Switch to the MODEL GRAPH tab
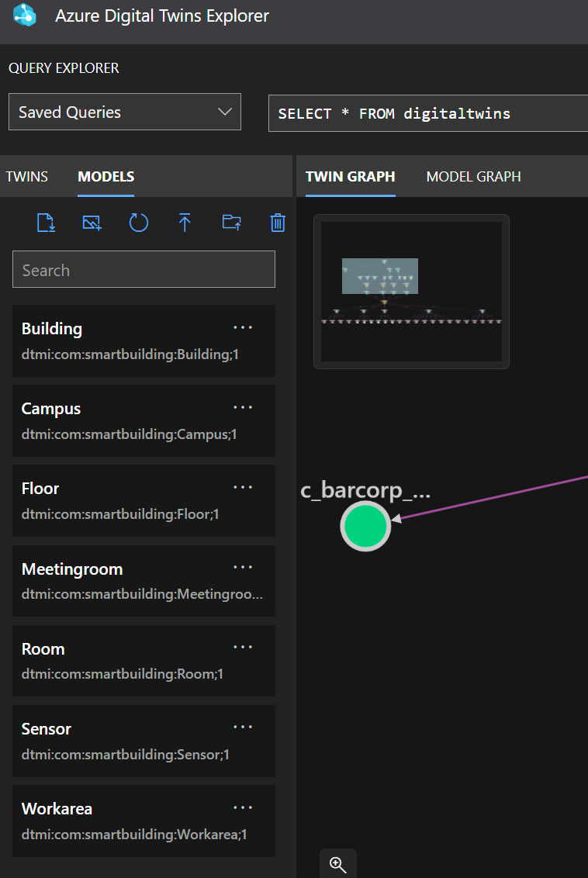Screen dimensions: 588x878 coord(474,176)
